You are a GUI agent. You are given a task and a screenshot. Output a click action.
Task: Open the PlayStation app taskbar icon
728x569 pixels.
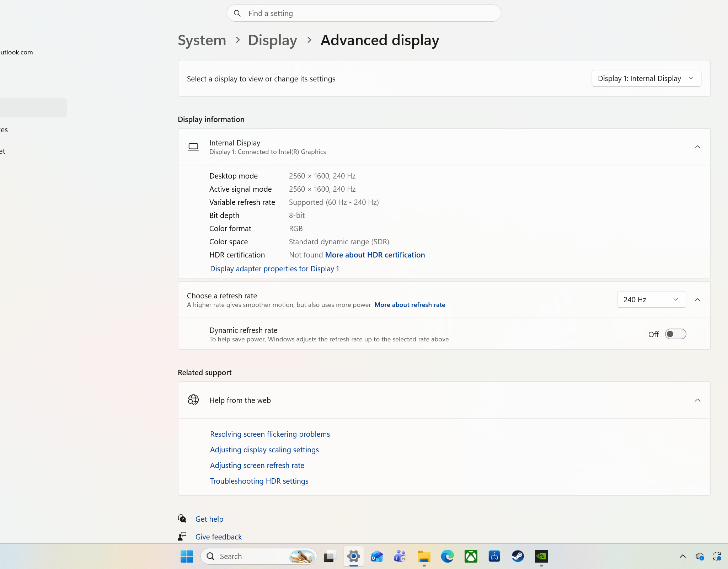coord(494,556)
